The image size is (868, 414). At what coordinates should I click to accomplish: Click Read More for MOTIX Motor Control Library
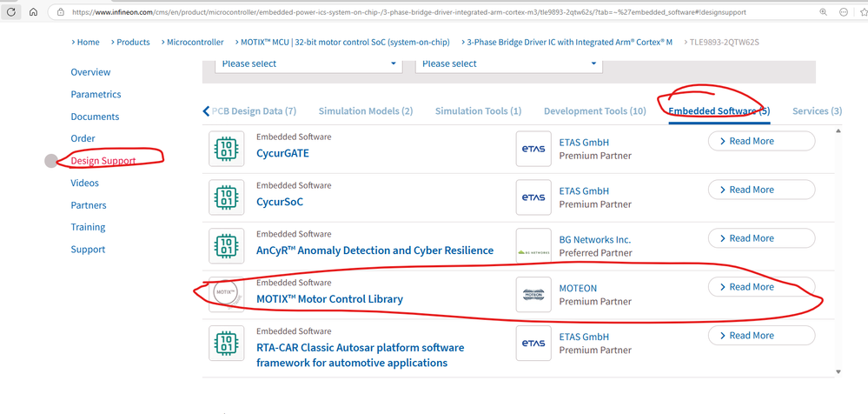[x=761, y=287]
